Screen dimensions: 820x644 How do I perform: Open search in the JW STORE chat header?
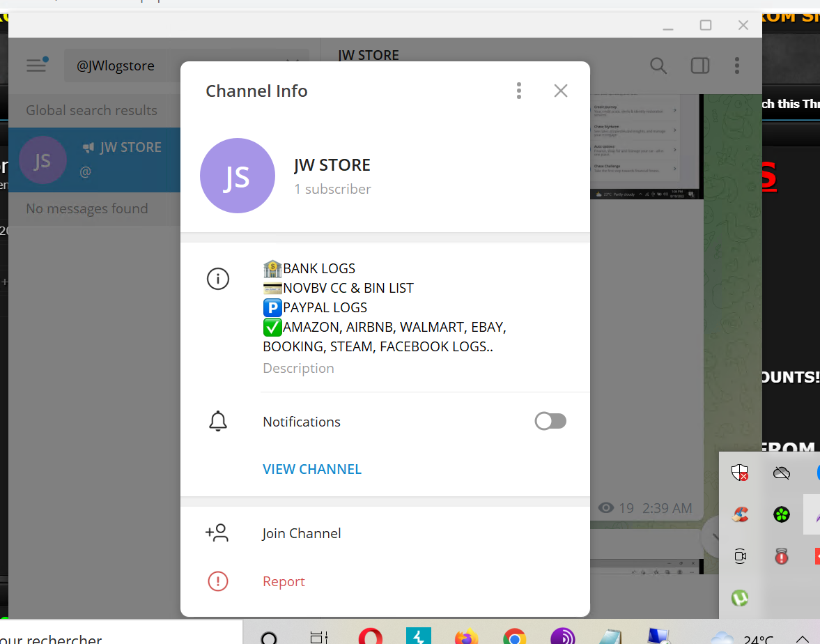point(658,66)
